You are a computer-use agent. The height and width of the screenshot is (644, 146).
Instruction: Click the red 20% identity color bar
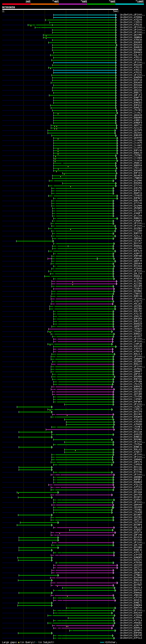click(x=16, y=4)
